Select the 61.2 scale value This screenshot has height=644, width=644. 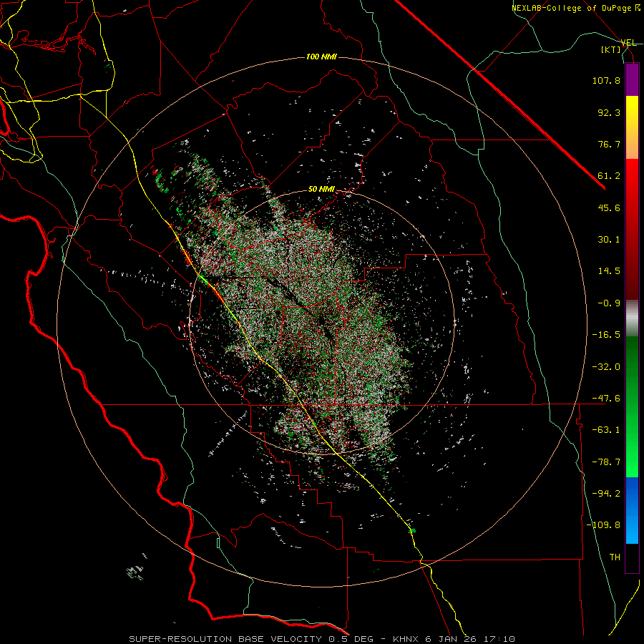click(x=609, y=176)
